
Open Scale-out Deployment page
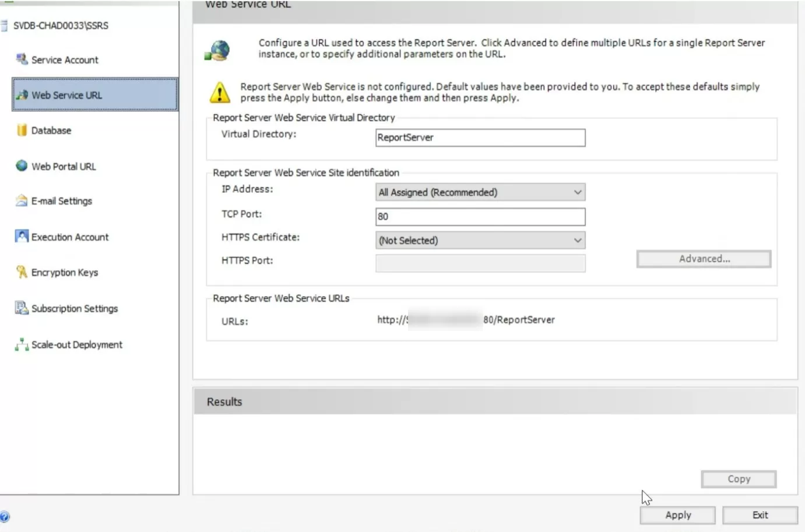(x=77, y=345)
